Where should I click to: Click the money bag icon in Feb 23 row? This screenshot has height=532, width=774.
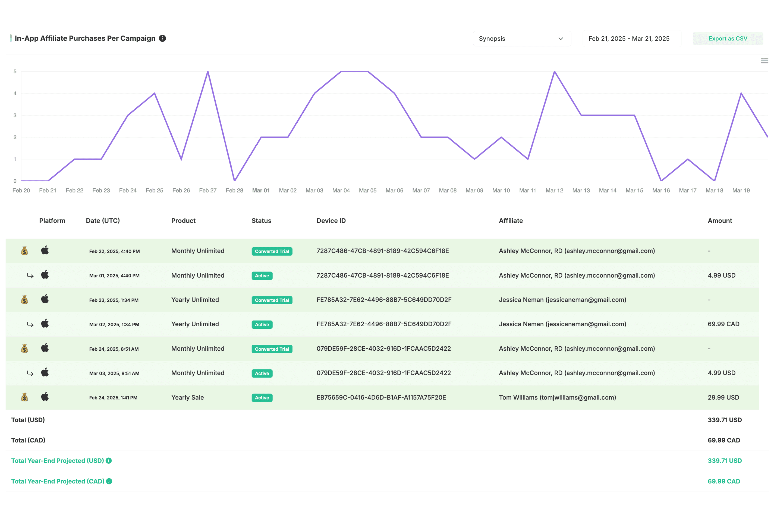click(x=24, y=300)
